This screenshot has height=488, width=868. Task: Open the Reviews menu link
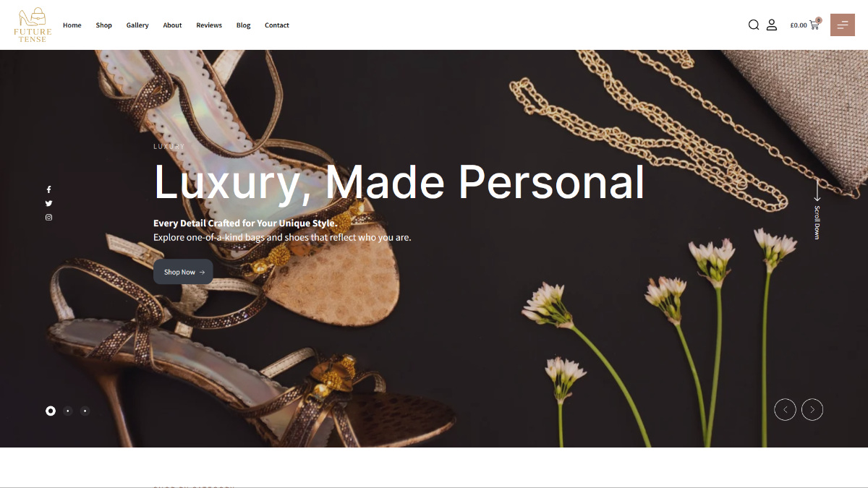tap(209, 25)
